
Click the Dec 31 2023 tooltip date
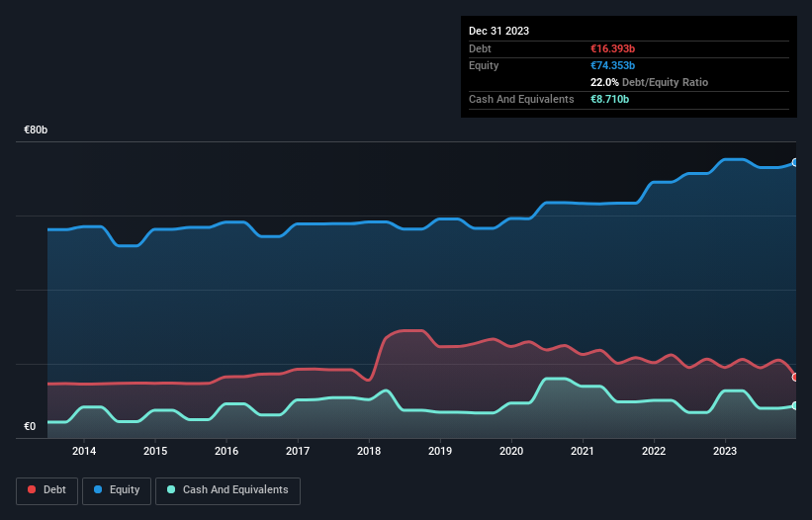point(498,31)
